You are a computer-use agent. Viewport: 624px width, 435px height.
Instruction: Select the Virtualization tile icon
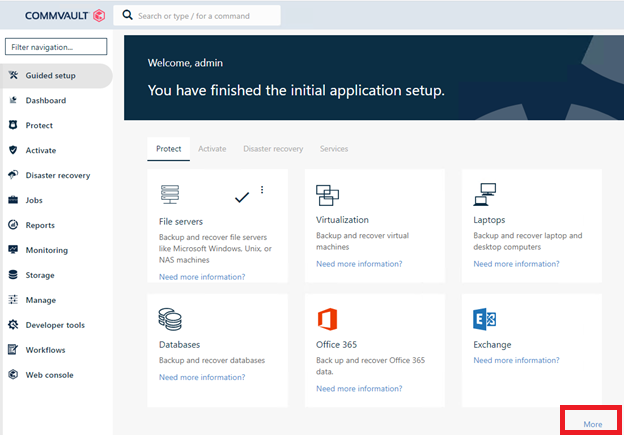point(328,195)
